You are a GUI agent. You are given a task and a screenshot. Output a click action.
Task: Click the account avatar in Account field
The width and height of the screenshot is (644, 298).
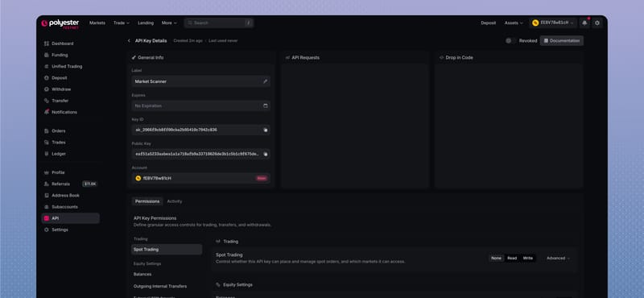pyautogui.click(x=138, y=178)
